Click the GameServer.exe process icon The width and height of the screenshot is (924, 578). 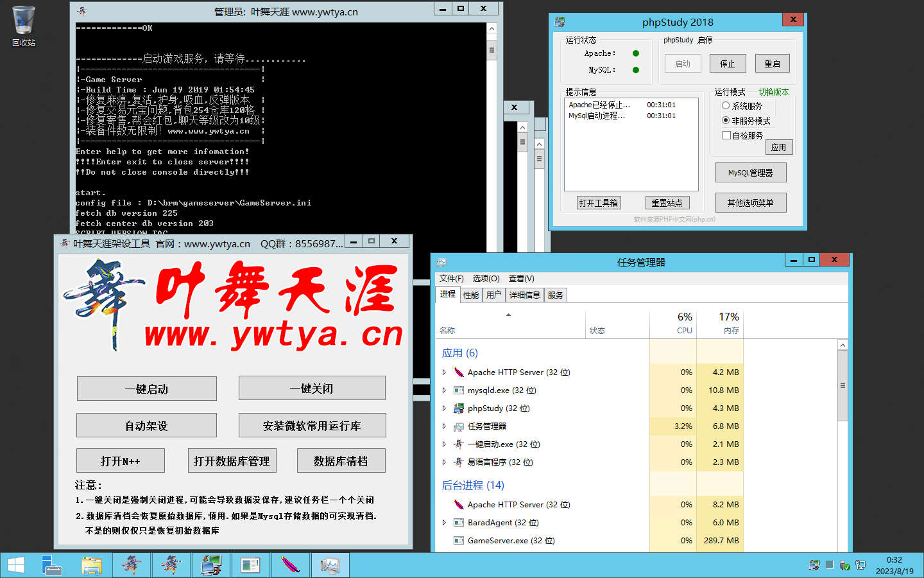click(459, 540)
